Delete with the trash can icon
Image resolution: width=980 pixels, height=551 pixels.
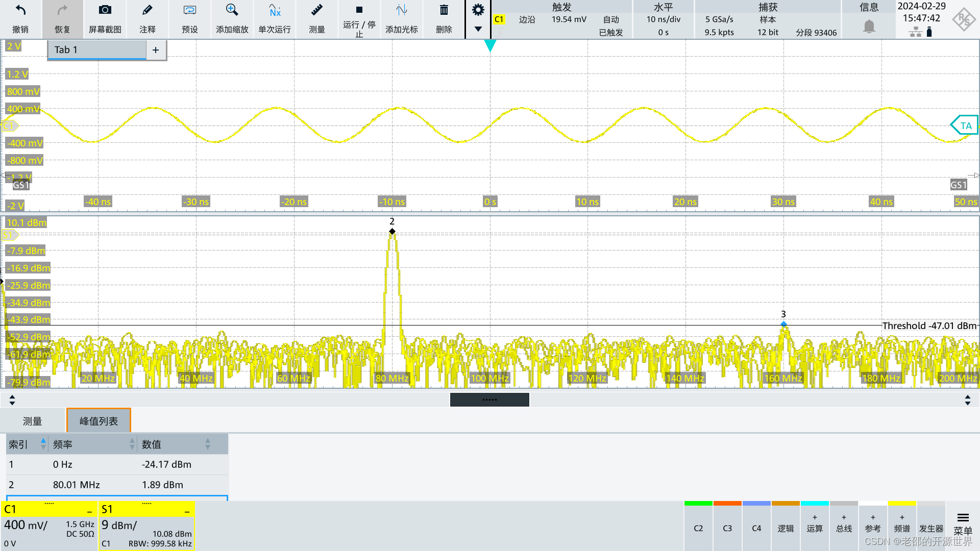[444, 10]
